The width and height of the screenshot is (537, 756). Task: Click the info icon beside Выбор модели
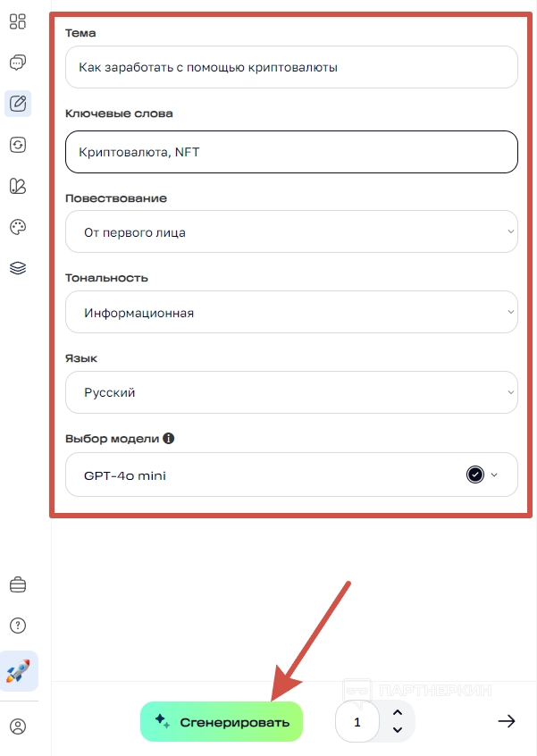point(169,439)
